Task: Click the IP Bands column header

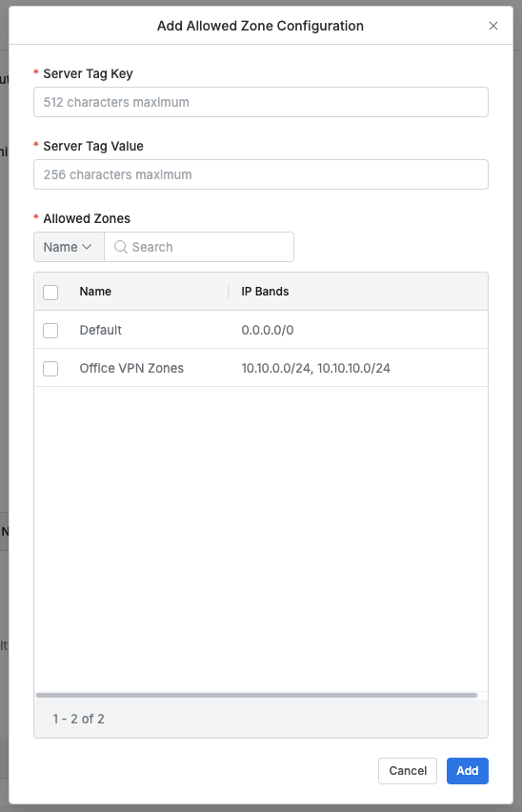Action: tap(265, 292)
